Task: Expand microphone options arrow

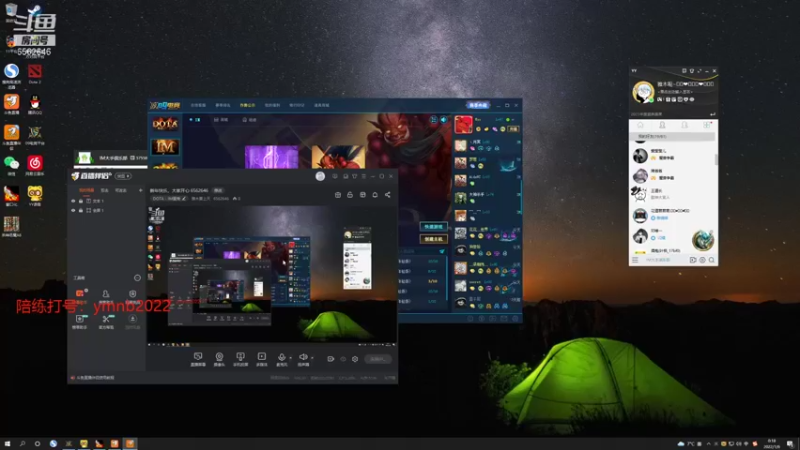Action: [290, 358]
